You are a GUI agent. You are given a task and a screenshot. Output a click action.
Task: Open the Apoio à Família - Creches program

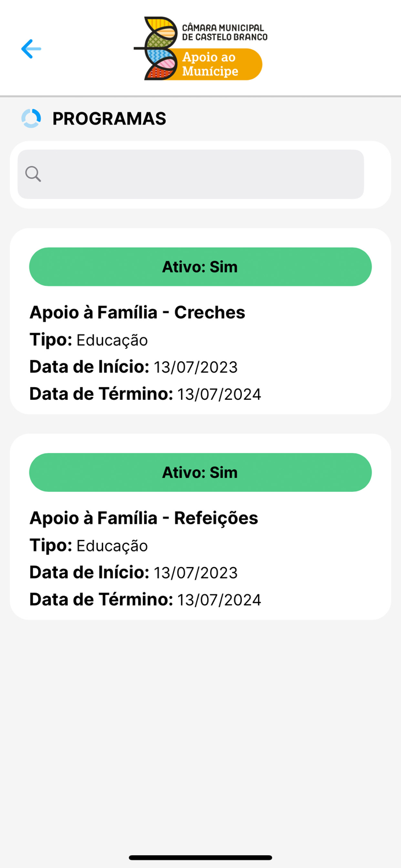click(137, 312)
